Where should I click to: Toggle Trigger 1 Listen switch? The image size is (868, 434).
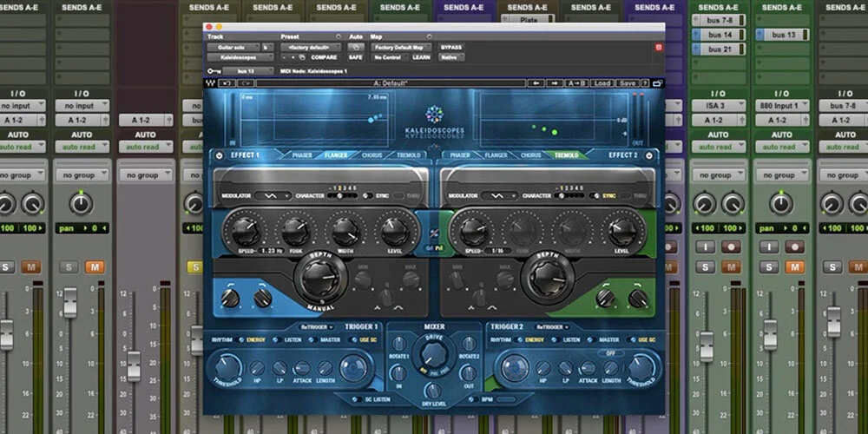278,340
